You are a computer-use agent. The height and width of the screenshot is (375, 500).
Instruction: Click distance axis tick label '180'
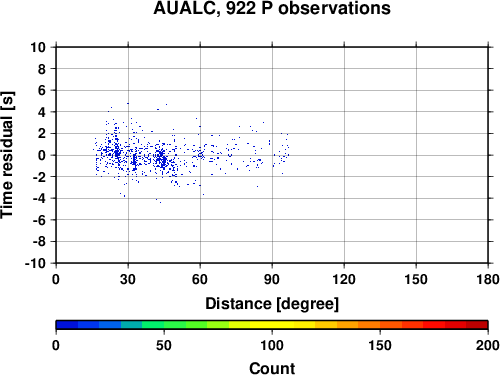click(488, 279)
